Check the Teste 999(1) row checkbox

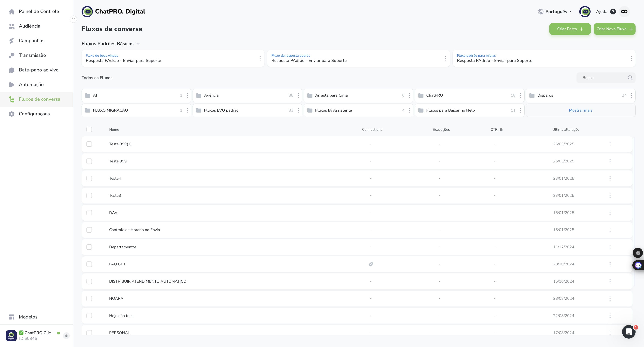89,144
